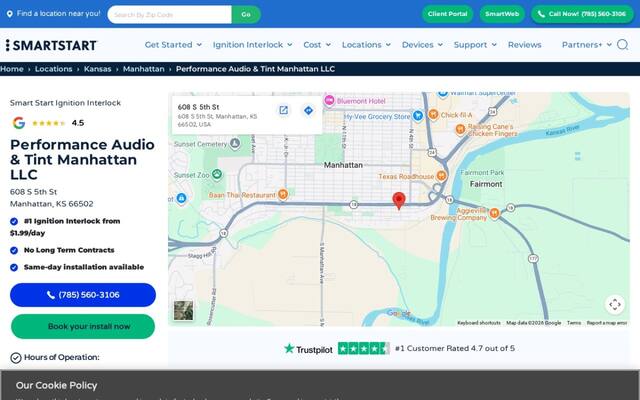
Task: Click 'No Long Term Contracts' text
Action: pos(69,250)
